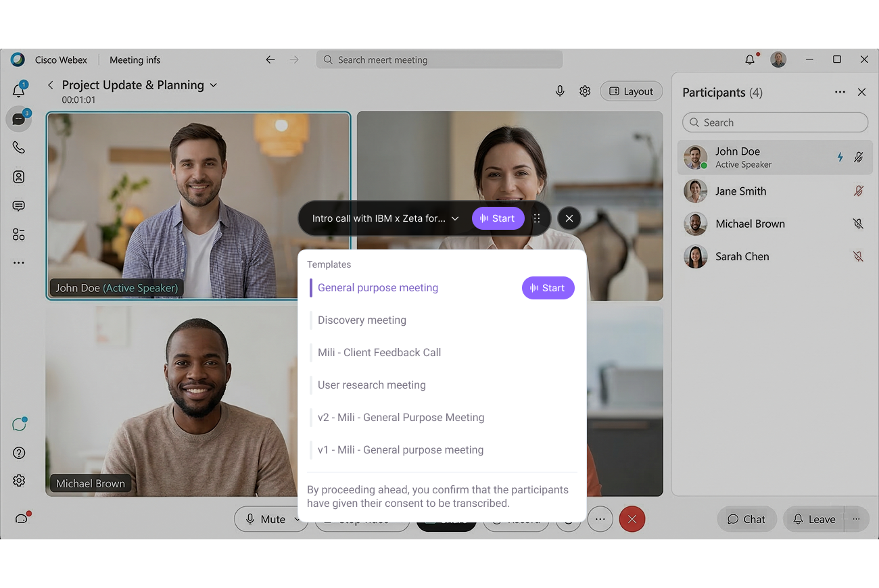Leave the meeting
879x588 pixels.
pos(815,519)
